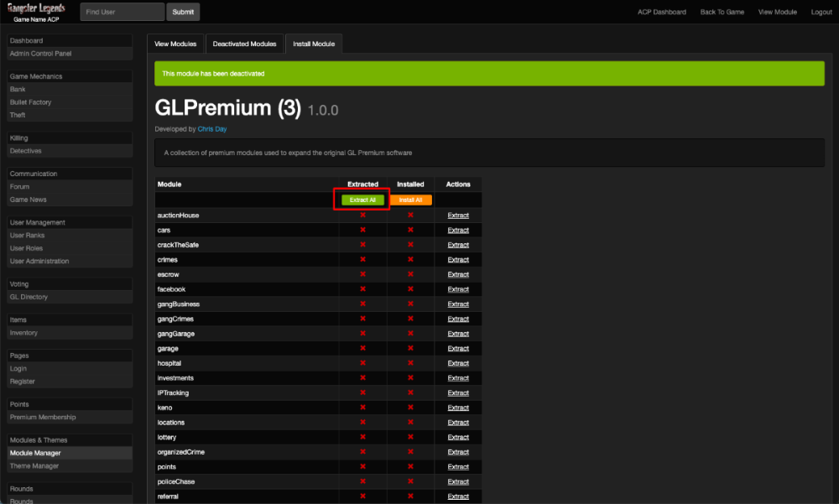Extract the lottery module
839x504 pixels.
coord(458,437)
